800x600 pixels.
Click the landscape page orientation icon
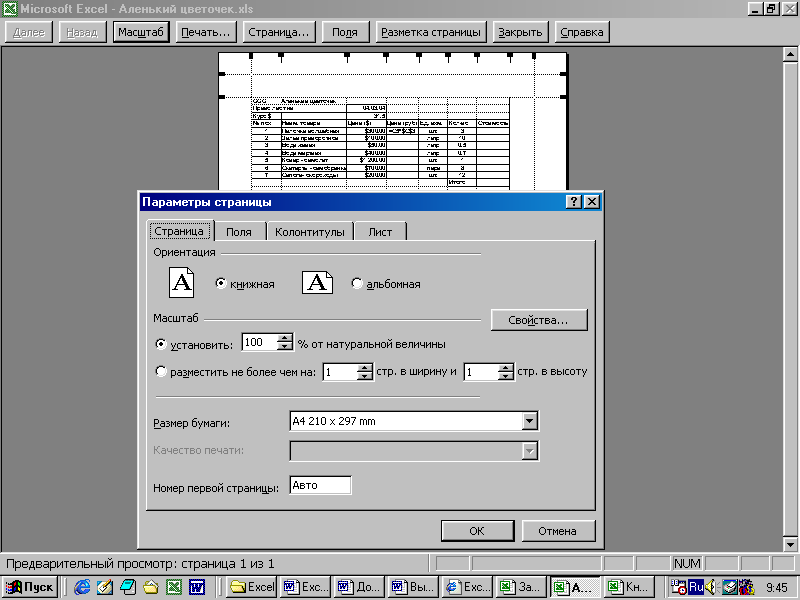(317, 283)
